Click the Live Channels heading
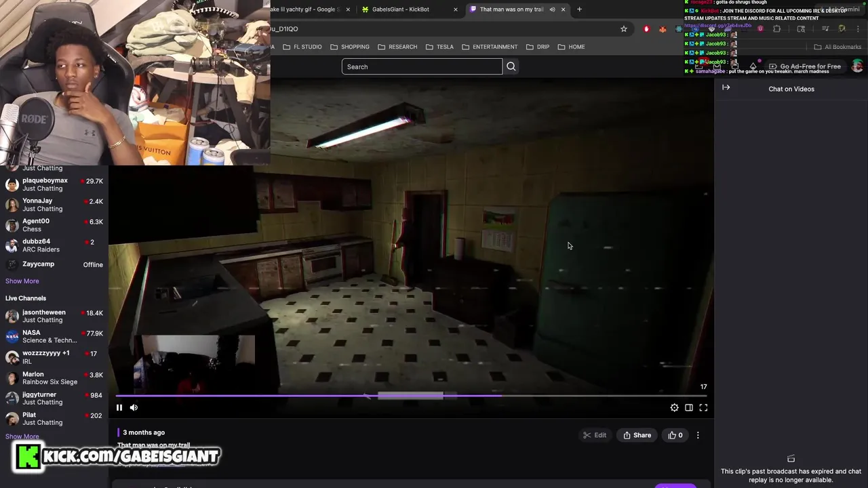The image size is (868, 488). point(26,298)
